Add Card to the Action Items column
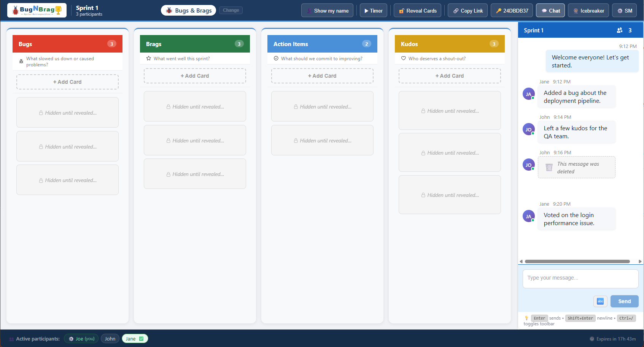This screenshot has width=644, height=347. click(322, 76)
